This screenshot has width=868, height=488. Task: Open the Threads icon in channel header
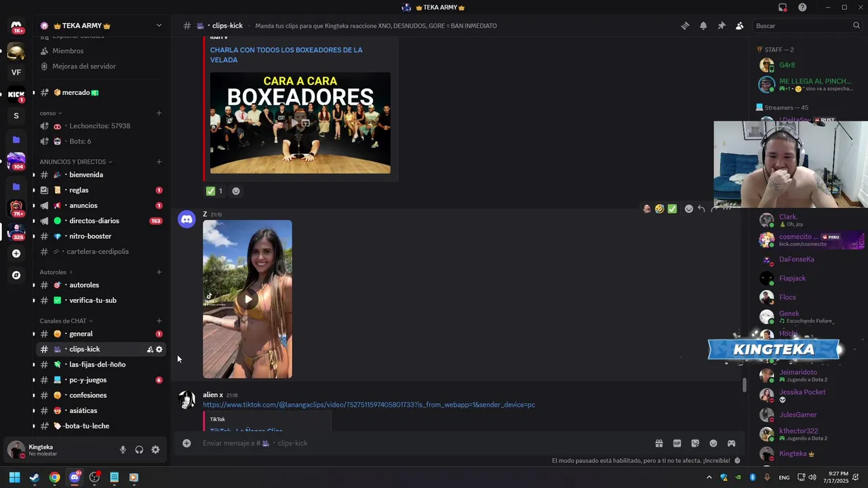(x=685, y=26)
